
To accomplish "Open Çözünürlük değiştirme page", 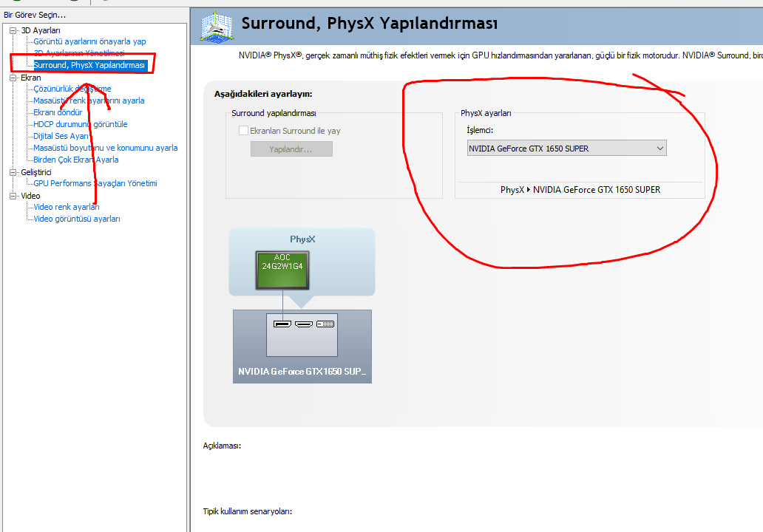I will point(72,89).
